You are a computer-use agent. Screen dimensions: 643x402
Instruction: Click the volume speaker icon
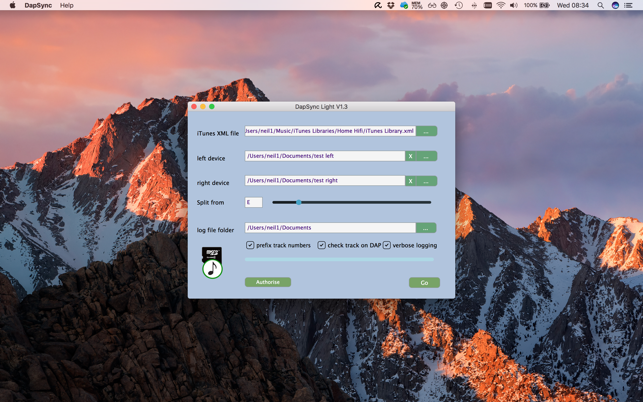pyautogui.click(x=513, y=5)
